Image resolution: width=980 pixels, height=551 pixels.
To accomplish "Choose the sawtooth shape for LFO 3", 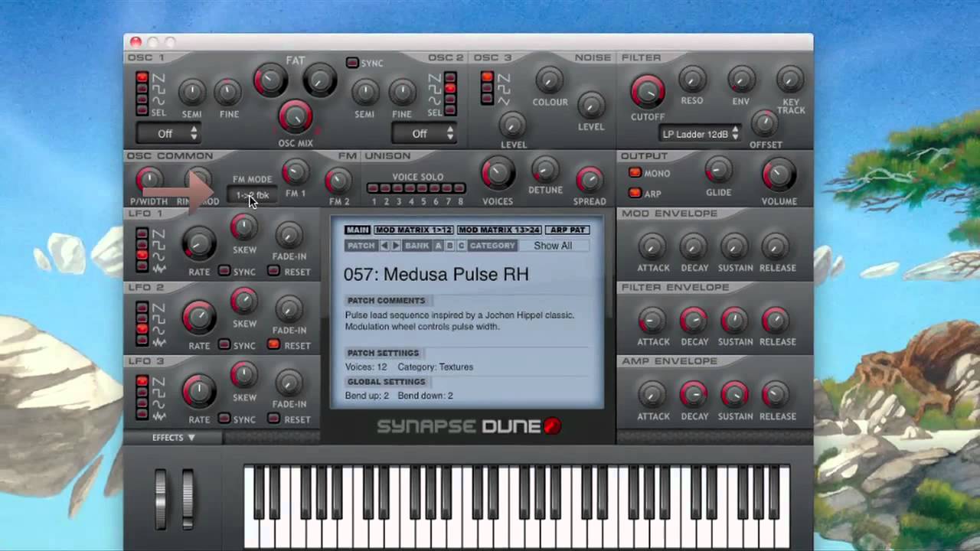I will click(x=142, y=381).
